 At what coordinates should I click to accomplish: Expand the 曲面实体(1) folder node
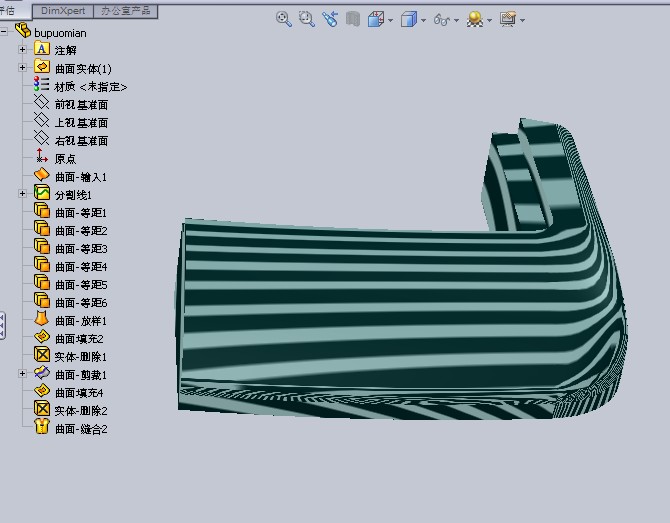point(23,67)
